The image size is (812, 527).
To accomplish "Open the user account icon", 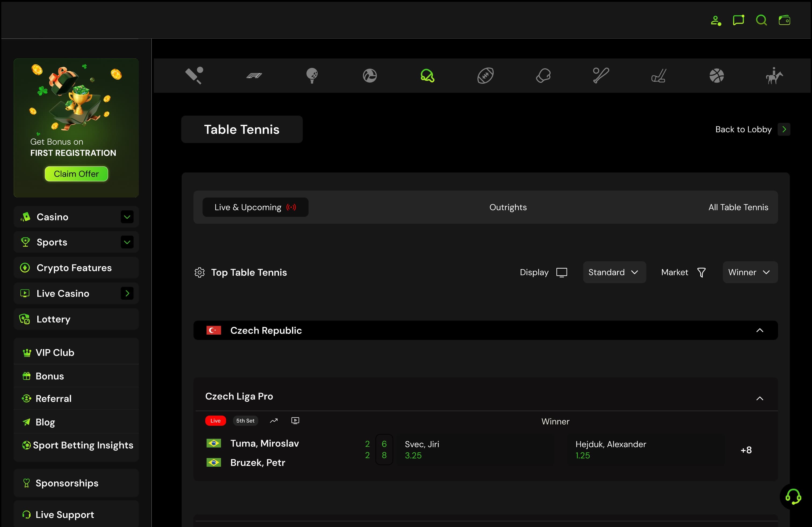I will (715, 20).
